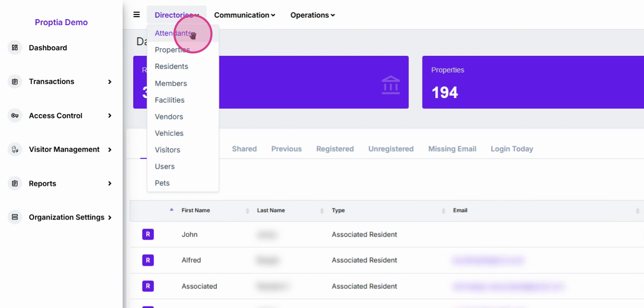Sort by First Name column arrows

click(x=247, y=211)
